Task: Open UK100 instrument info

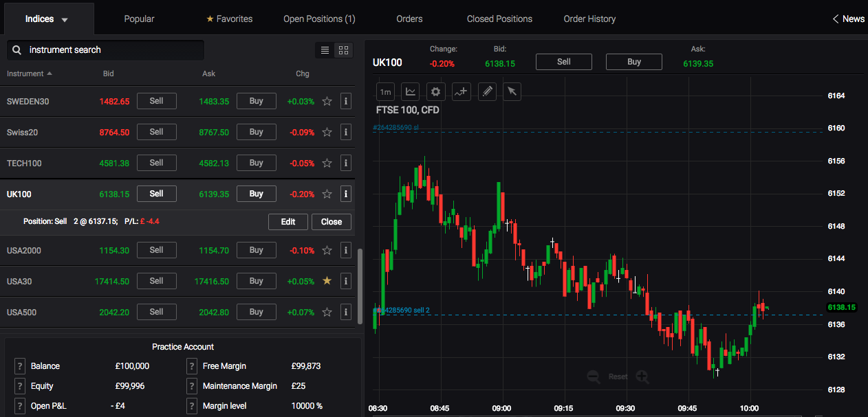Action: pyautogui.click(x=346, y=194)
